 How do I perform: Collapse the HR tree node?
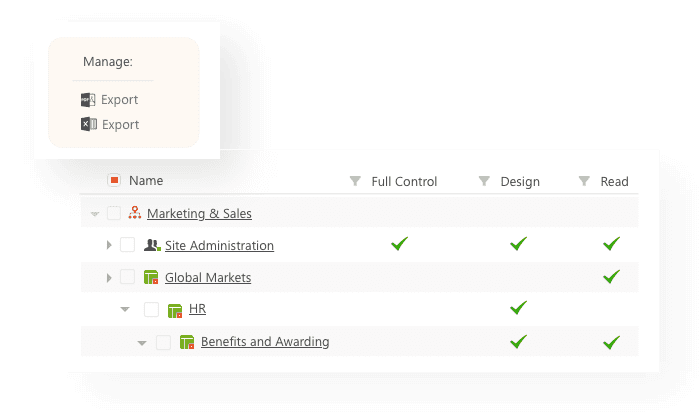[125, 310]
